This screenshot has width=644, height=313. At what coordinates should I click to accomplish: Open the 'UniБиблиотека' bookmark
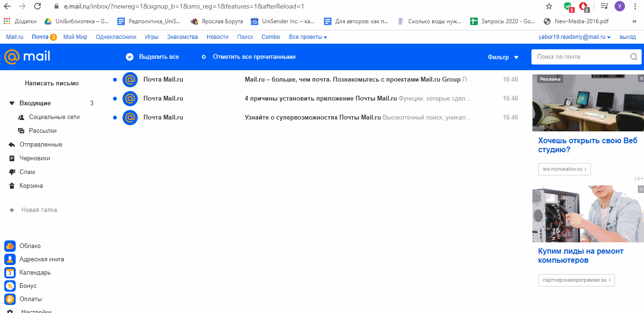click(x=76, y=21)
